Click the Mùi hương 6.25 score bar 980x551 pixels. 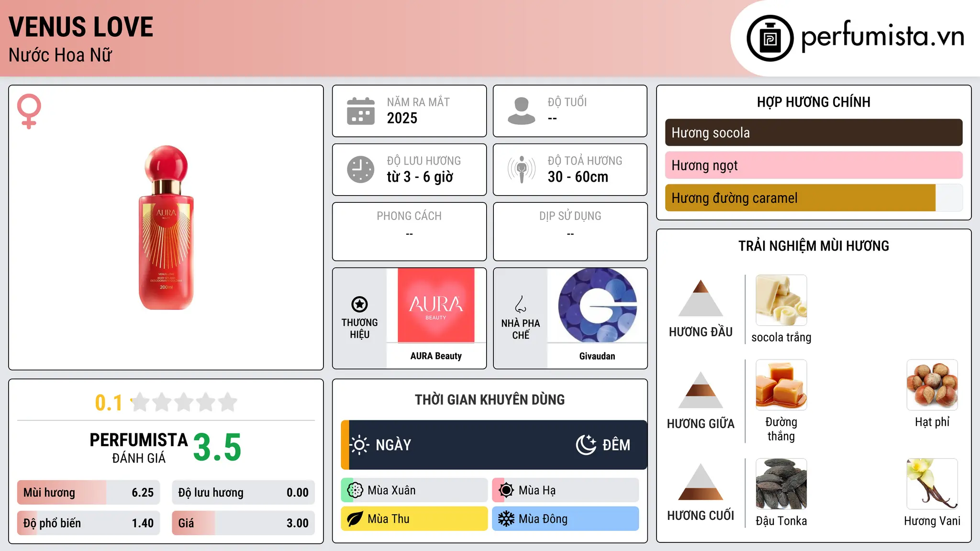tap(89, 493)
